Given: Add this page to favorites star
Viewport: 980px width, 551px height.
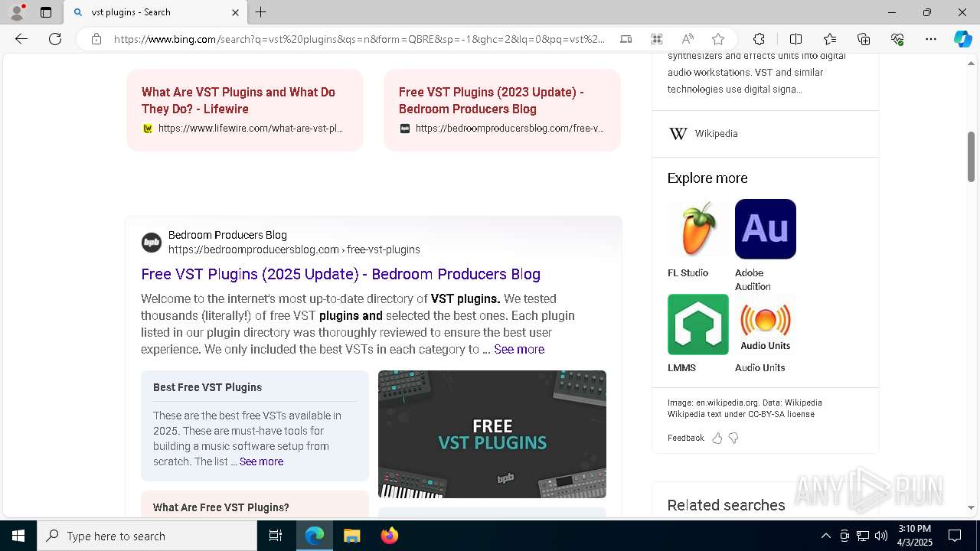Looking at the screenshot, I should [x=718, y=39].
